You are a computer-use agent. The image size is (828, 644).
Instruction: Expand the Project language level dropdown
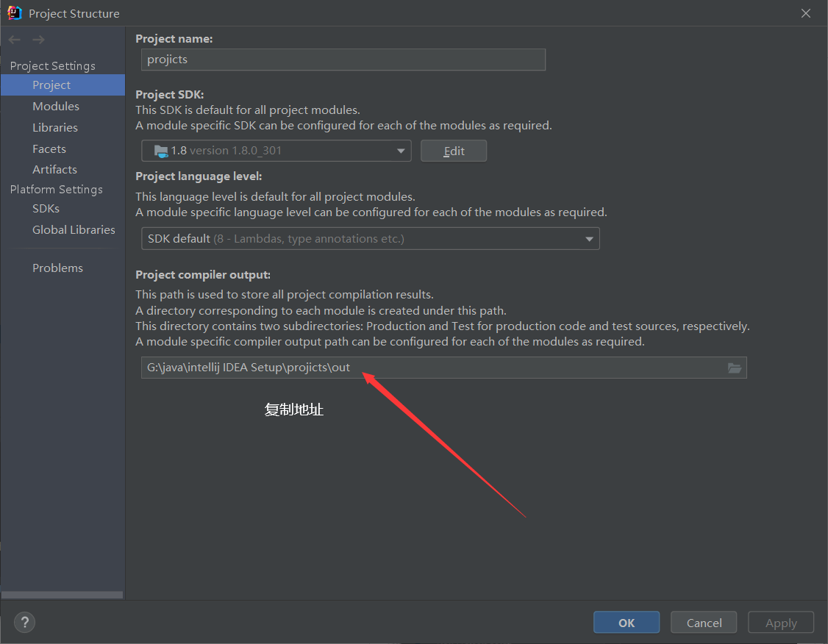pos(370,239)
